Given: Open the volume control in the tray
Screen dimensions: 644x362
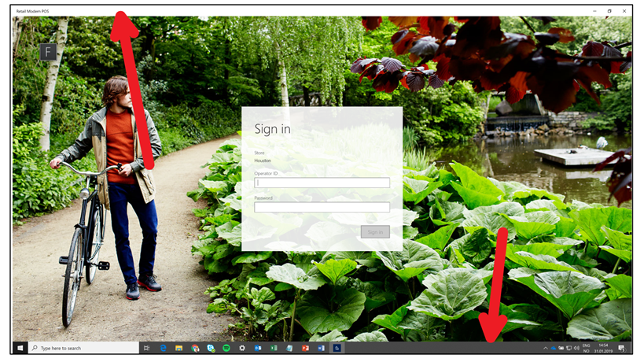Looking at the screenshot, I should (576, 347).
